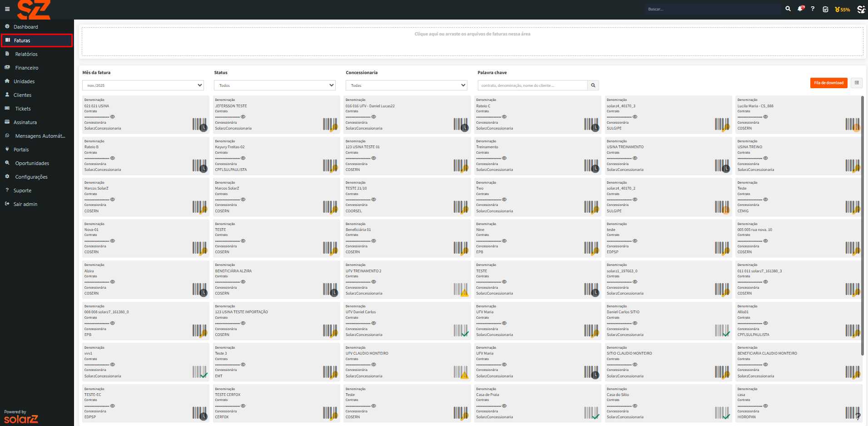Click Sair admin to log out
This screenshot has height=426, width=868.
coord(25,204)
